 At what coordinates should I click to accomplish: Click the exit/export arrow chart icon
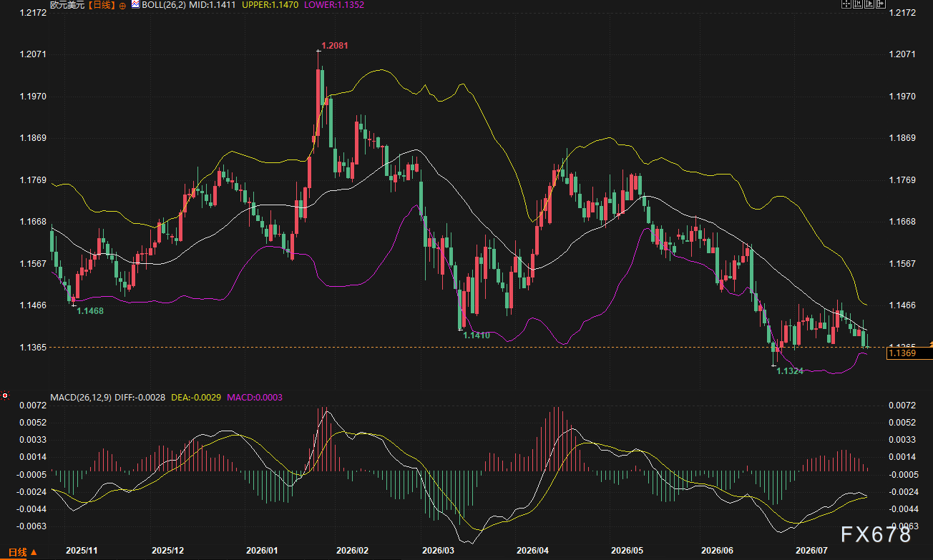coord(881,4)
